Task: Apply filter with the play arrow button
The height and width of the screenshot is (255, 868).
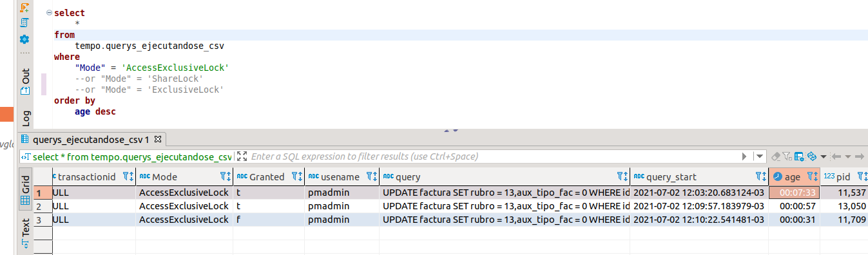Action: (744, 156)
